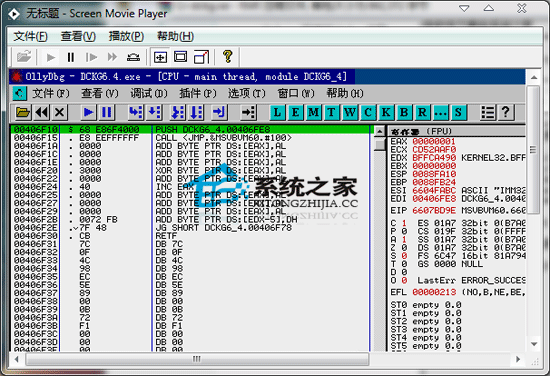This screenshot has width=550, height=376.
Task: Click OllyDbg trace over icon
Action: pos(196,113)
